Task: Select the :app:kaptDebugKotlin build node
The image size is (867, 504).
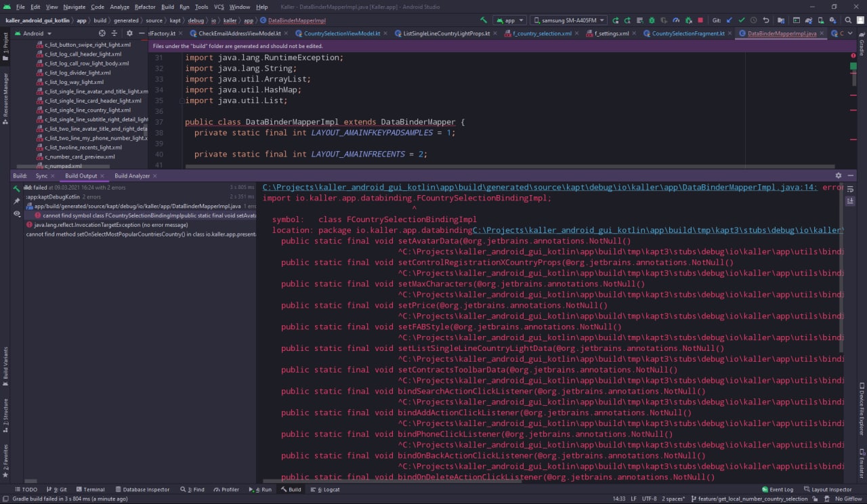Action: pos(52,196)
